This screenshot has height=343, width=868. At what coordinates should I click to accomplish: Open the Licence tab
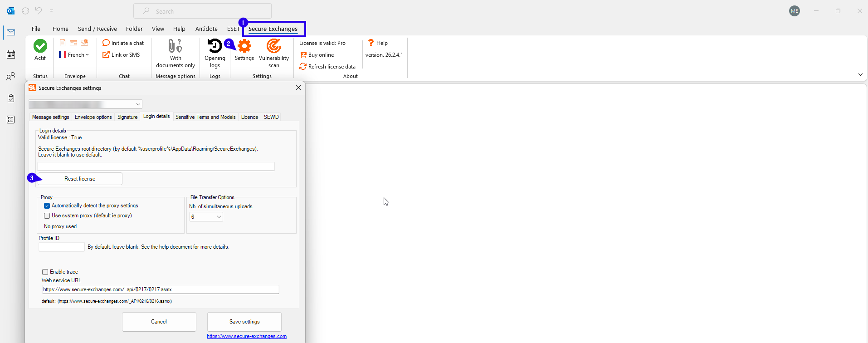249,117
